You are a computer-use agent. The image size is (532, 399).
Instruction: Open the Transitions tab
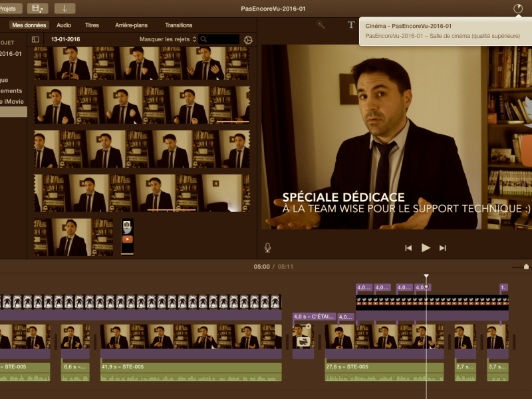pyautogui.click(x=178, y=25)
